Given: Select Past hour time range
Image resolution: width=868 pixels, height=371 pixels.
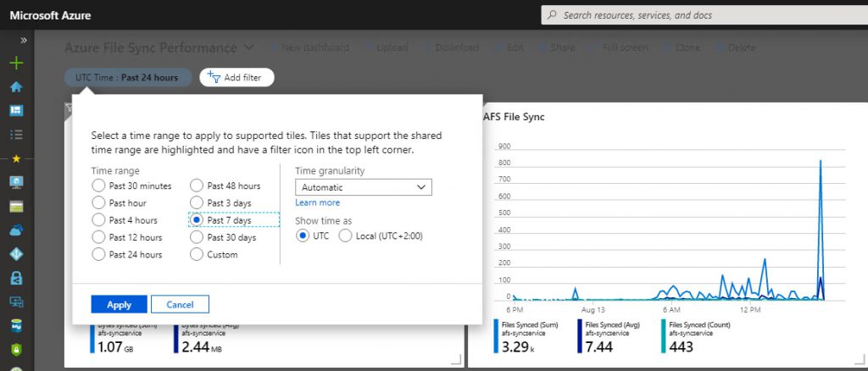Looking at the screenshot, I should [x=98, y=203].
